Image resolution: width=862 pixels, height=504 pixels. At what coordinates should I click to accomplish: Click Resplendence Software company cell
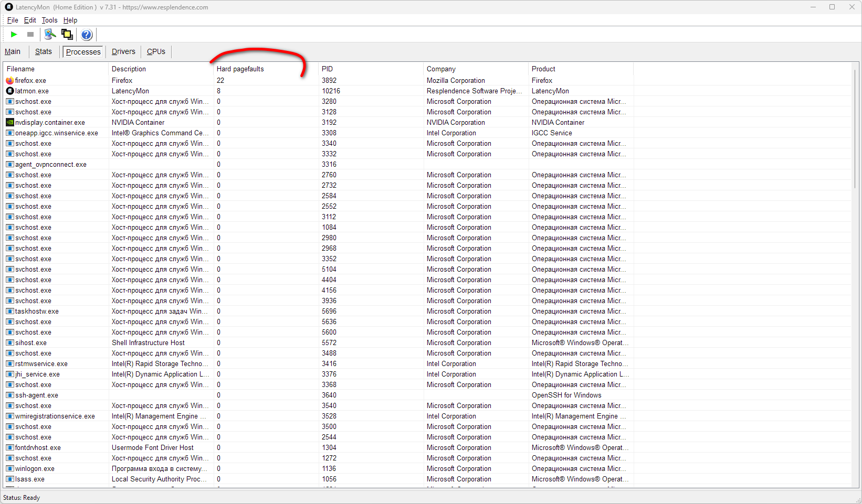click(x=475, y=91)
